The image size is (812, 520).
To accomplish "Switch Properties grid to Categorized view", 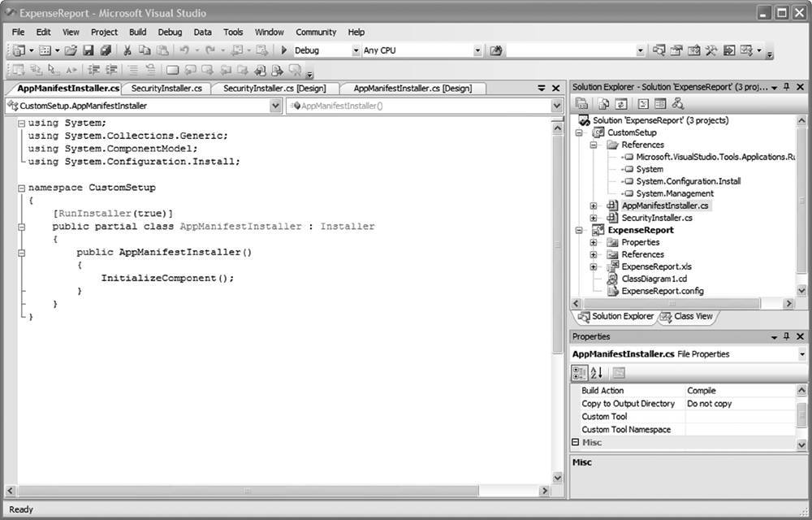I will (x=580, y=373).
